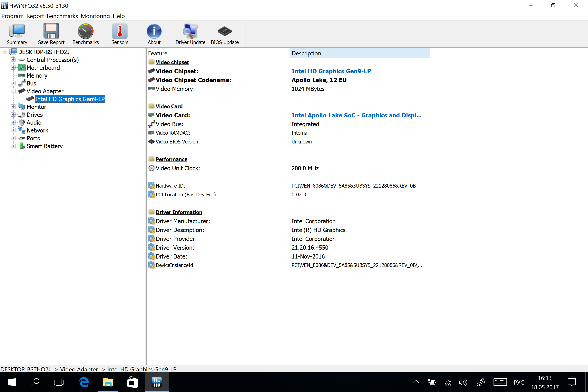Select the Hardware ID row
The width and height of the screenshot is (588, 392).
click(x=288, y=186)
